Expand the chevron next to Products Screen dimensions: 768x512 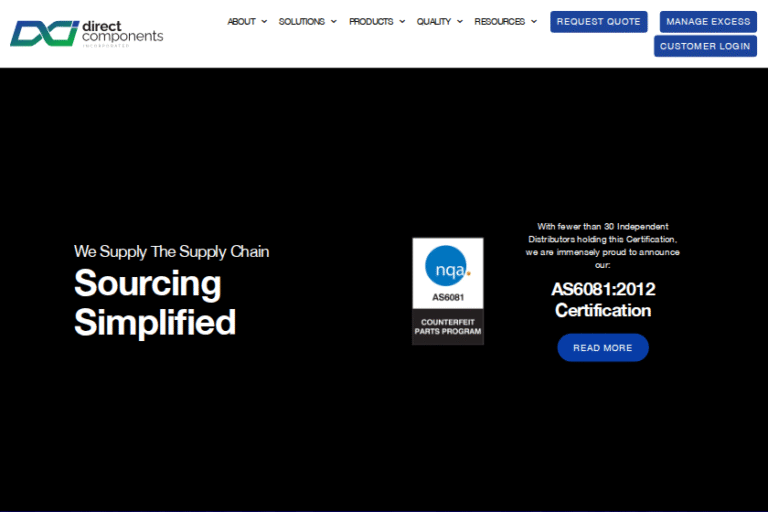(402, 21)
